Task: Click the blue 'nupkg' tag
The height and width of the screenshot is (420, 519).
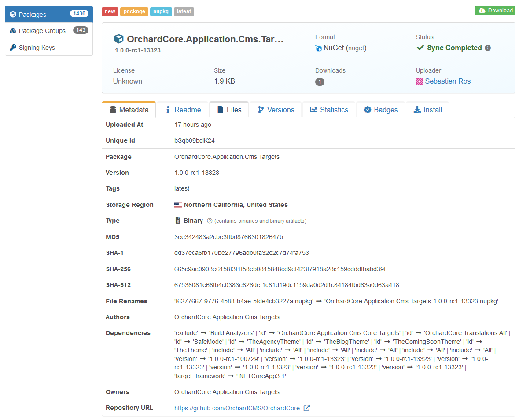Action: click(161, 11)
